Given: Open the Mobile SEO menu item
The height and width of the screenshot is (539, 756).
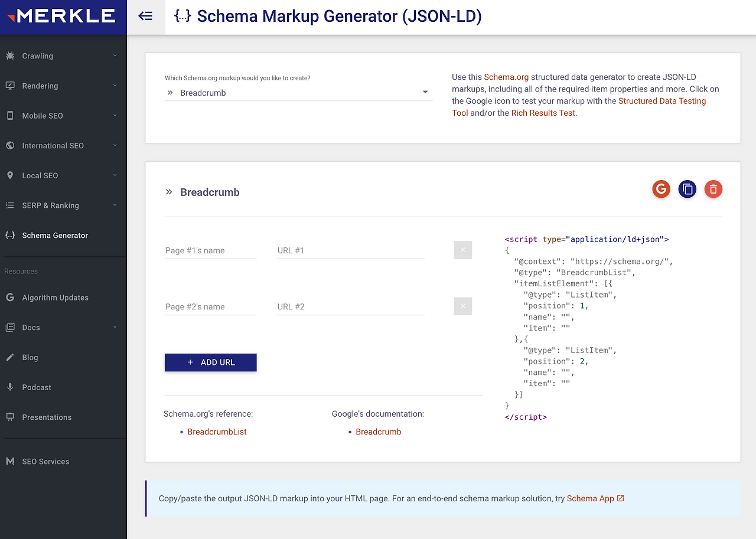Looking at the screenshot, I should click(63, 116).
